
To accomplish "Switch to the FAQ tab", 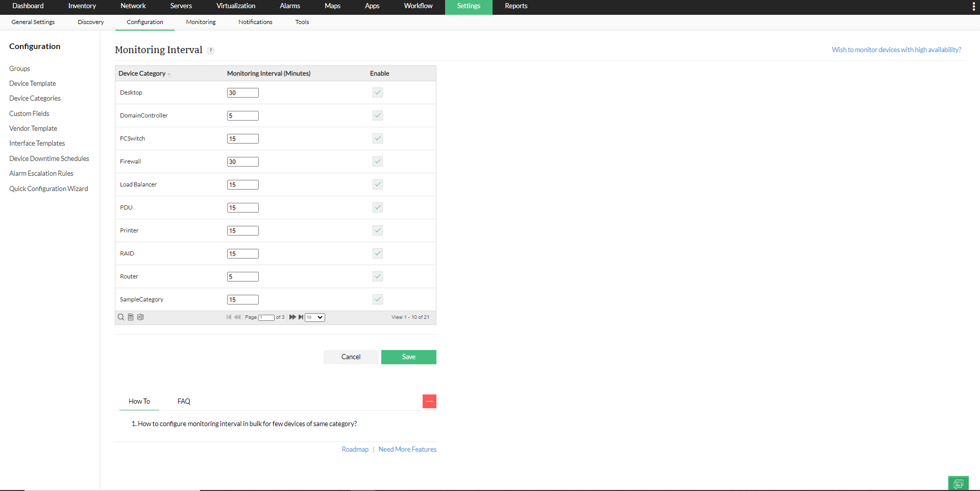I will [183, 401].
